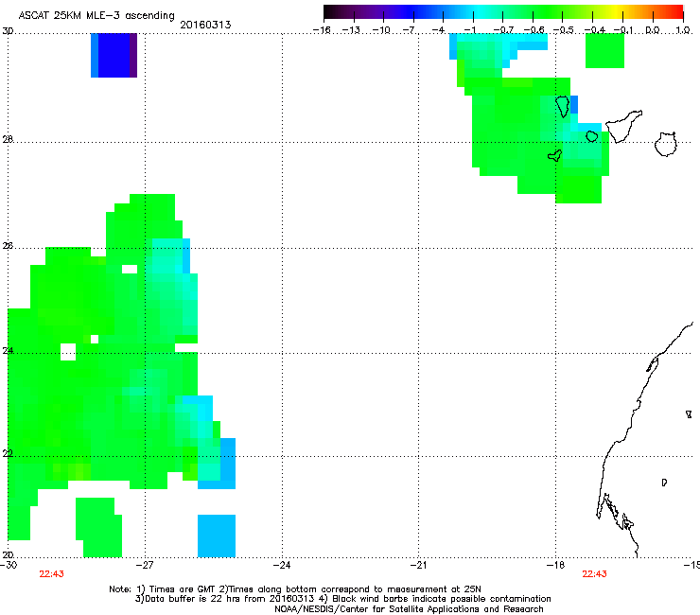
Task: Click the isolated cyan data square near 20N
Action: [x=217, y=536]
